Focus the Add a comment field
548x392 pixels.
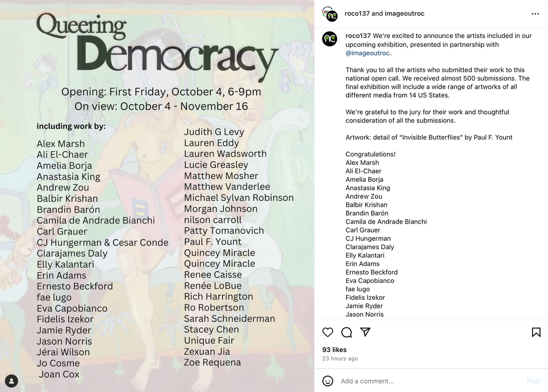point(430,381)
